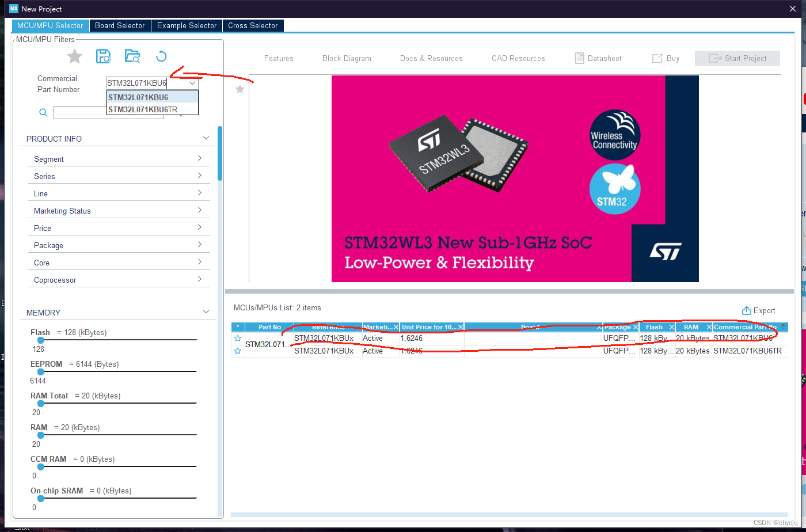Close the Flash column via its X
This screenshot has height=532, width=806.
coord(671,327)
